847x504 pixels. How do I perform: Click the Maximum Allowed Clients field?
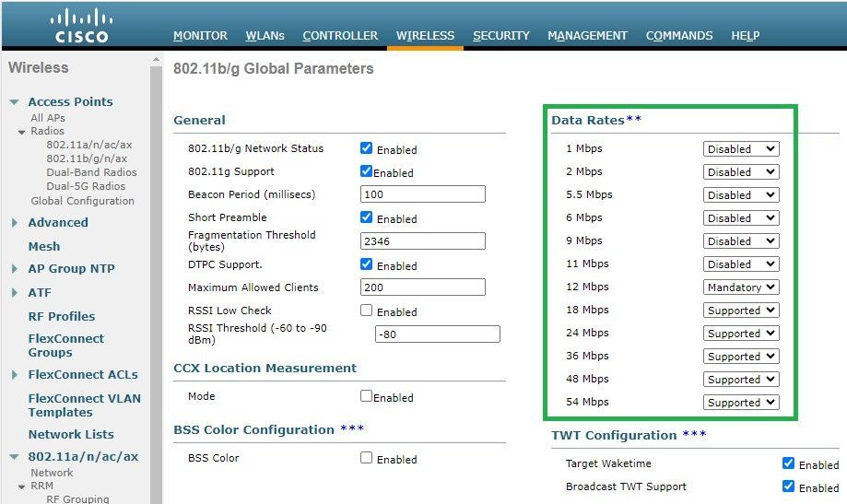point(423,287)
